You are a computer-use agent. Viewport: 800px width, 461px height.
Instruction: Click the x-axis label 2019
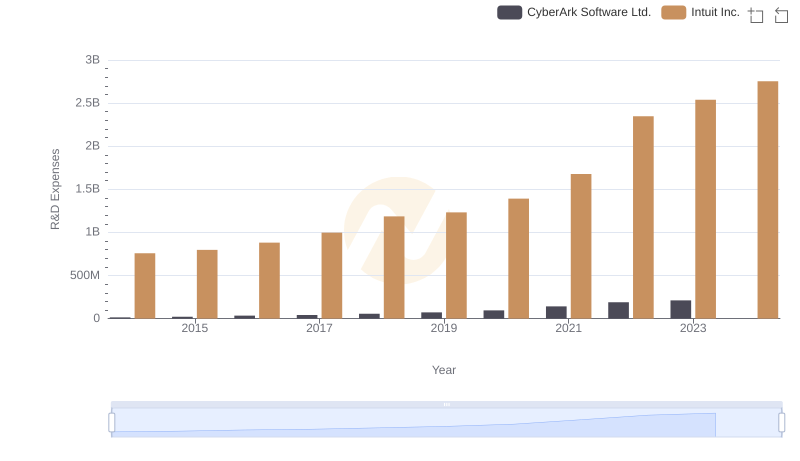click(x=444, y=328)
